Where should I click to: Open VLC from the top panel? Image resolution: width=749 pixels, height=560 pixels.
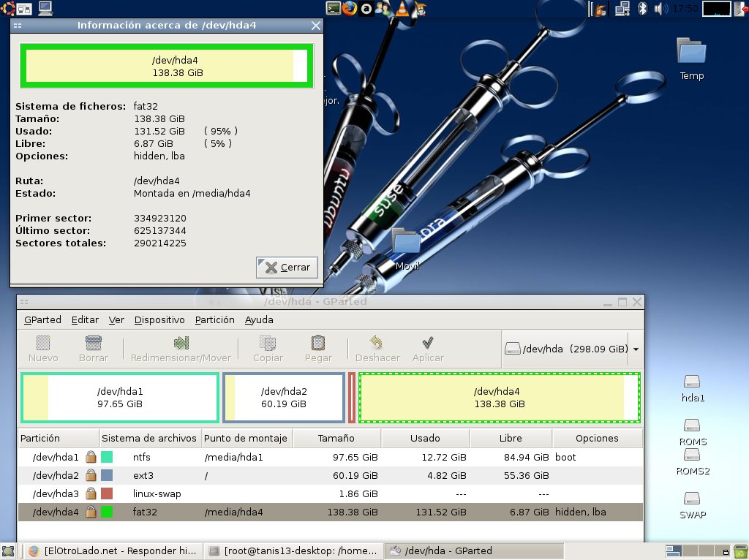(403, 9)
